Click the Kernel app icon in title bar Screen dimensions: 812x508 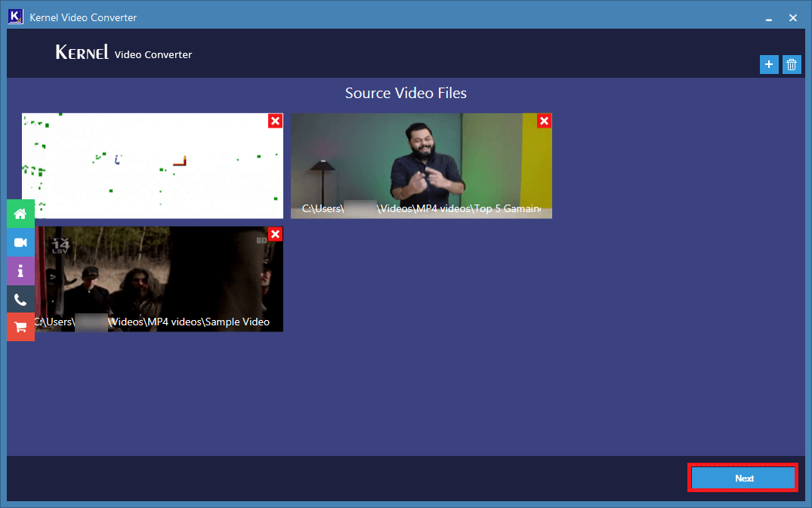[16, 17]
